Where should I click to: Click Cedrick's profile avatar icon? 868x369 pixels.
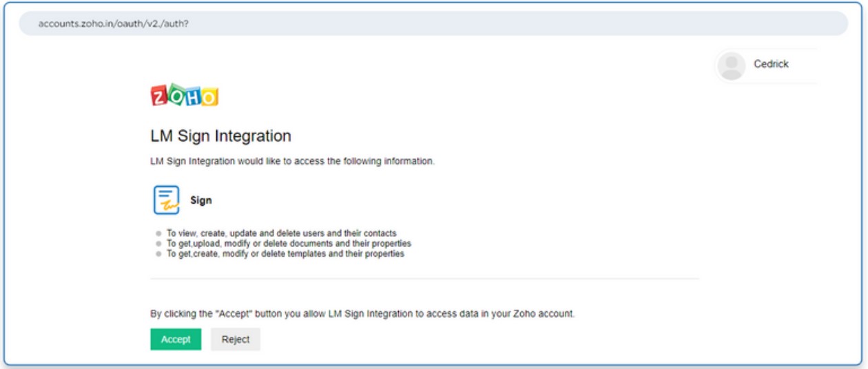point(731,65)
